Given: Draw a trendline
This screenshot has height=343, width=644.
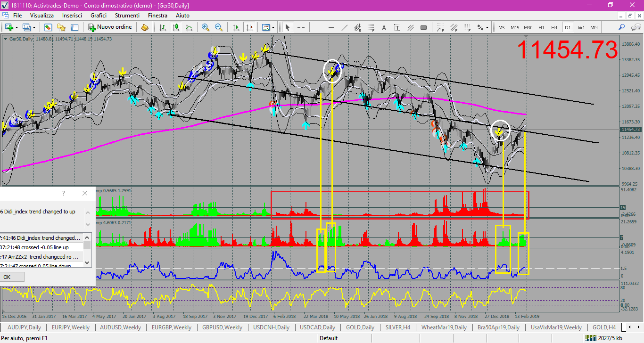Looking at the screenshot, I should [x=344, y=27].
